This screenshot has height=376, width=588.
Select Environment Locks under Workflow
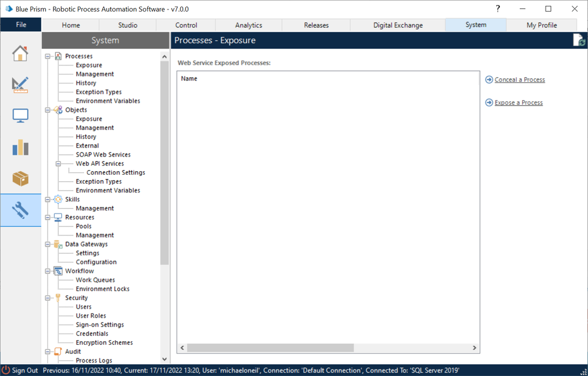102,289
